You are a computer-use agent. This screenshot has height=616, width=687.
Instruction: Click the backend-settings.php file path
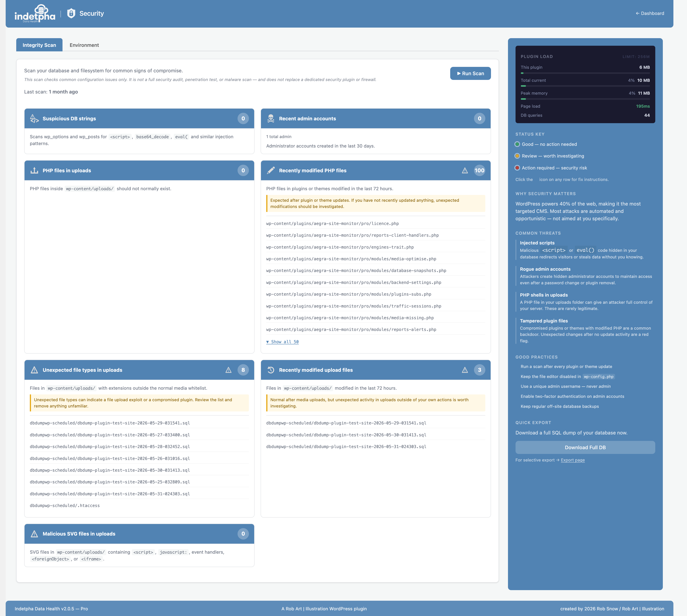[376, 282]
